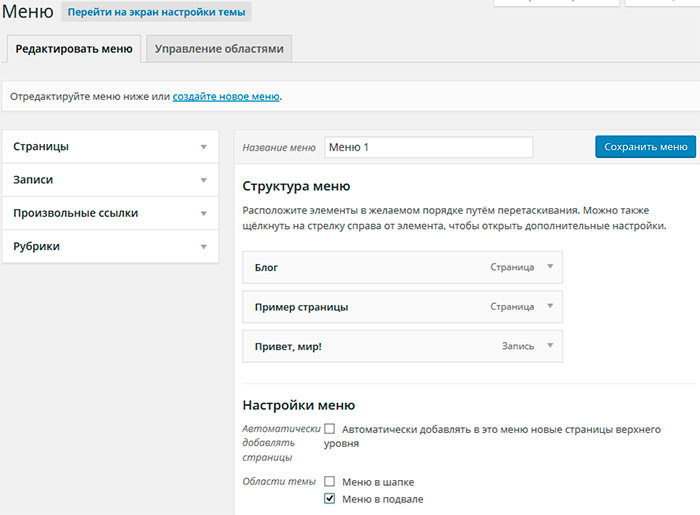The height and width of the screenshot is (515, 700).
Task: Uncheck the Меню в подвале checkbox
Action: [x=329, y=499]
